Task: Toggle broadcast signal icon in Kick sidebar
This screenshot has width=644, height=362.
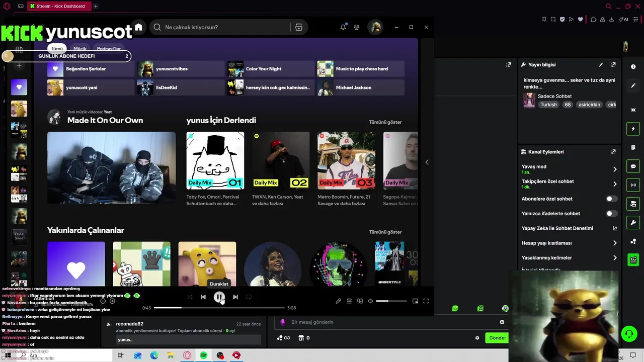Action: [633, 185]
